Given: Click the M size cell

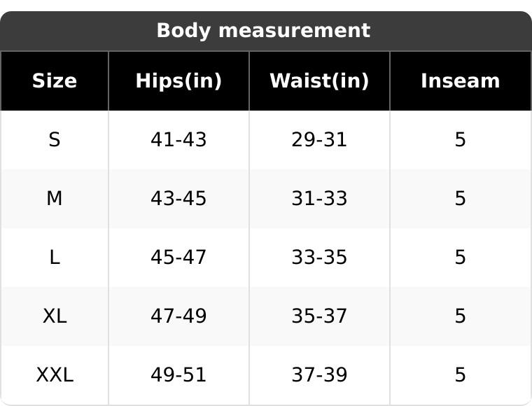Looking at the screenshot, I should [55, 199].
